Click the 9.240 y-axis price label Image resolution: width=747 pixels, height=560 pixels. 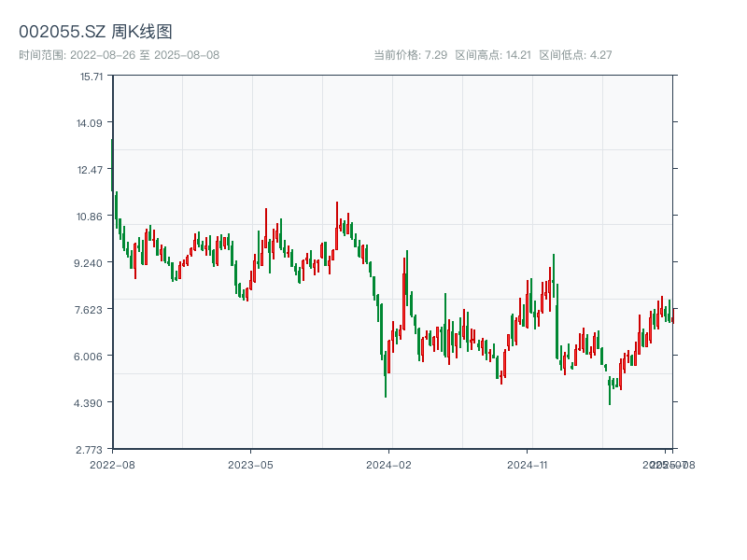(x=92, y=263)
